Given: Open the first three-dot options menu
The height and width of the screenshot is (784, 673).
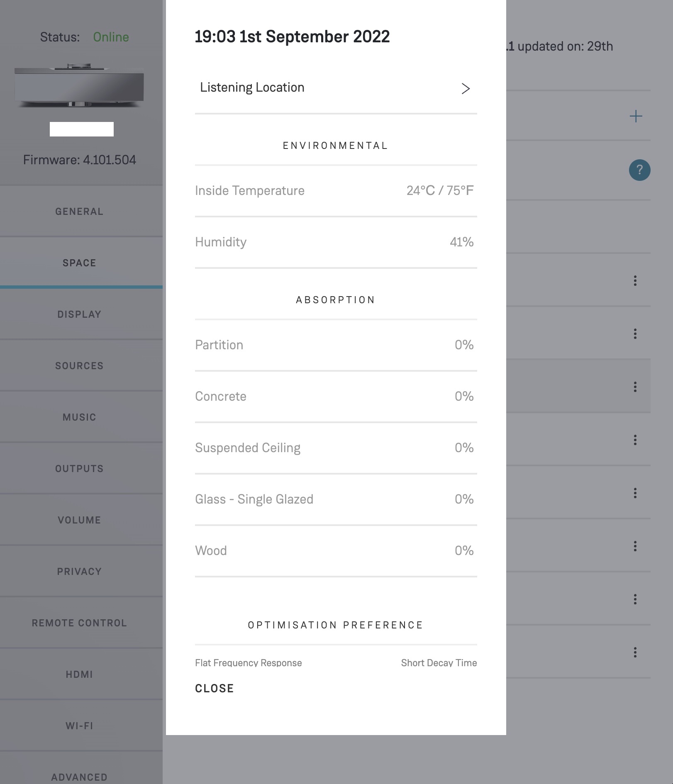Looking at the screenshot, I should (635, 281).
